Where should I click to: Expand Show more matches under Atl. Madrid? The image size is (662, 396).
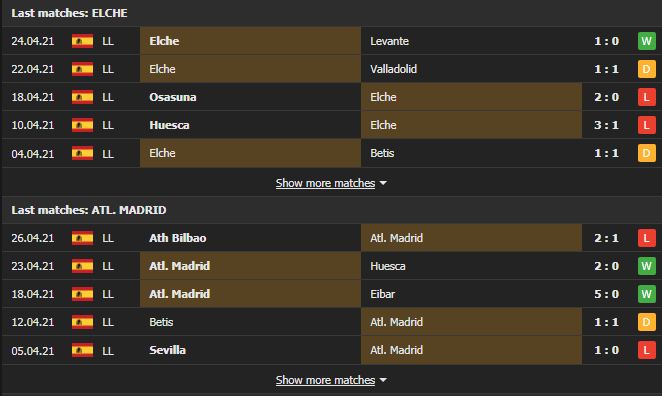(326, 380)
